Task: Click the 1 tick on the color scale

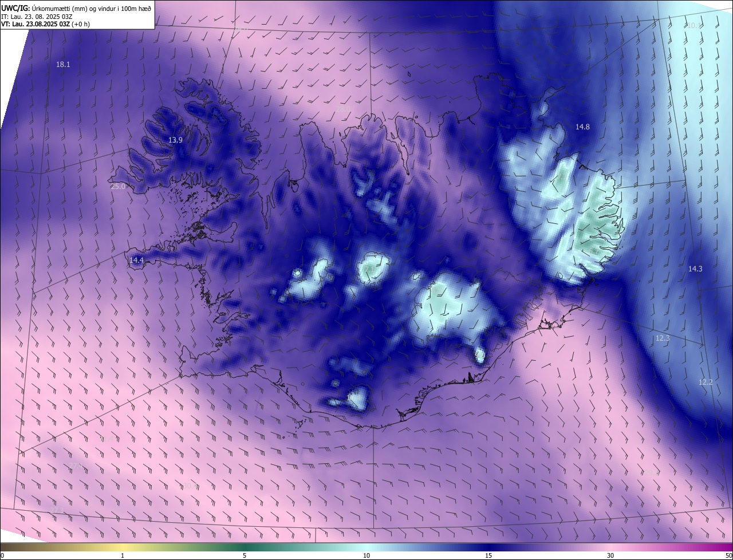Action: 123,555
